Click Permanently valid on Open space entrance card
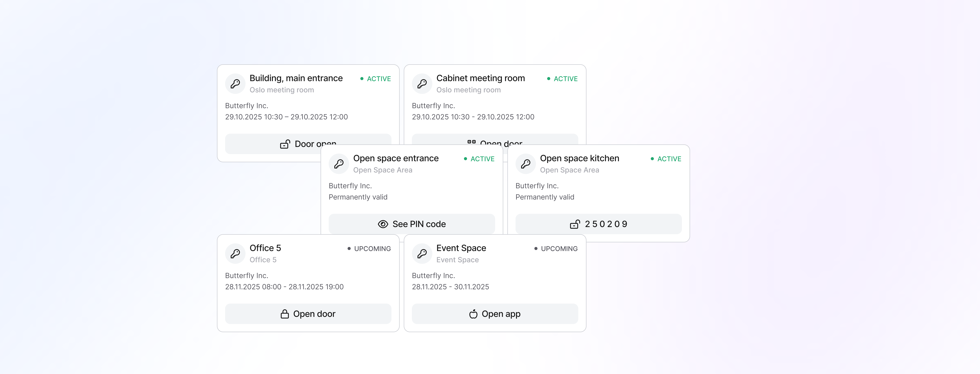 (358, 197)
